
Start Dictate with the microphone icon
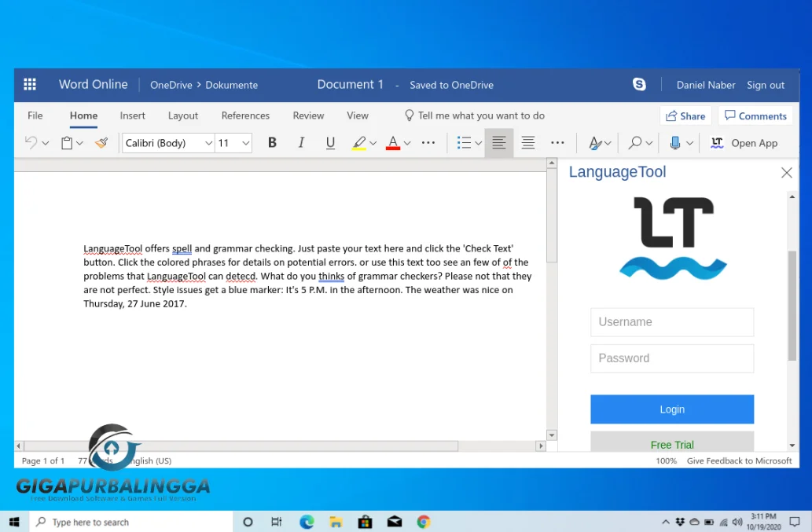click(675, 142)
